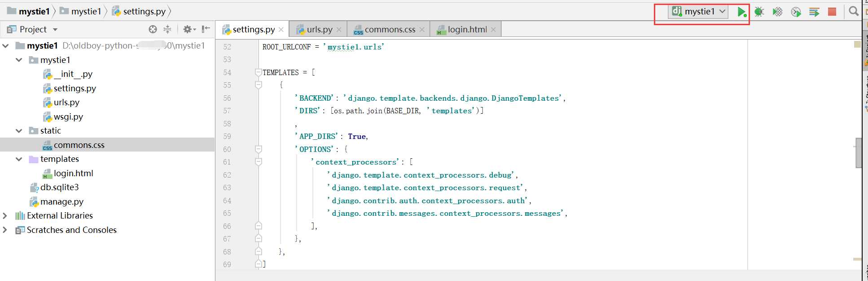This screenshot has height=281, width=868.
Task: Switch to the settings.py editor tab
Action: pos(253,29)
